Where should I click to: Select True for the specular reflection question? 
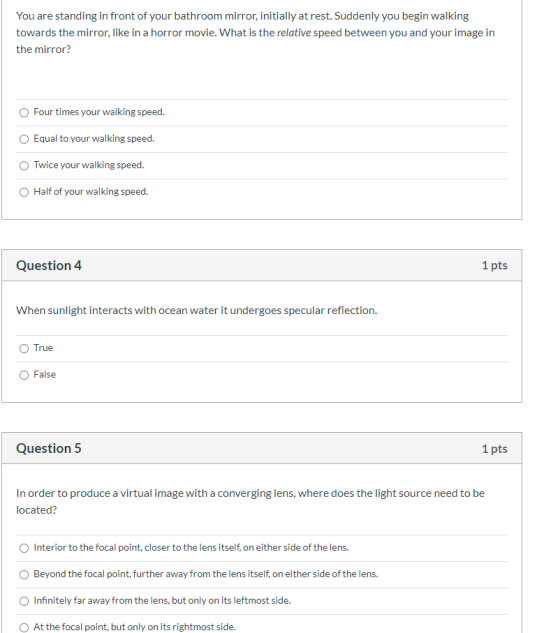(x=24, y=348)
